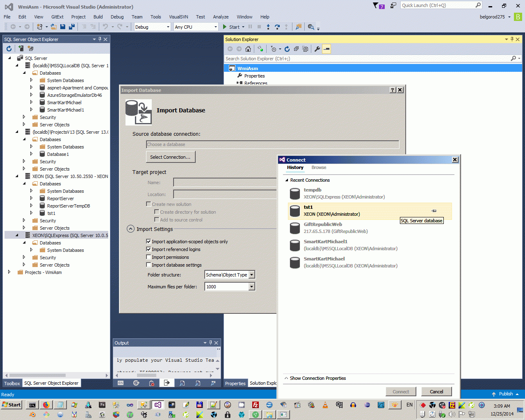Click the Add SQL Server icon
The image size is (525, 420).
tap(21, 48)
